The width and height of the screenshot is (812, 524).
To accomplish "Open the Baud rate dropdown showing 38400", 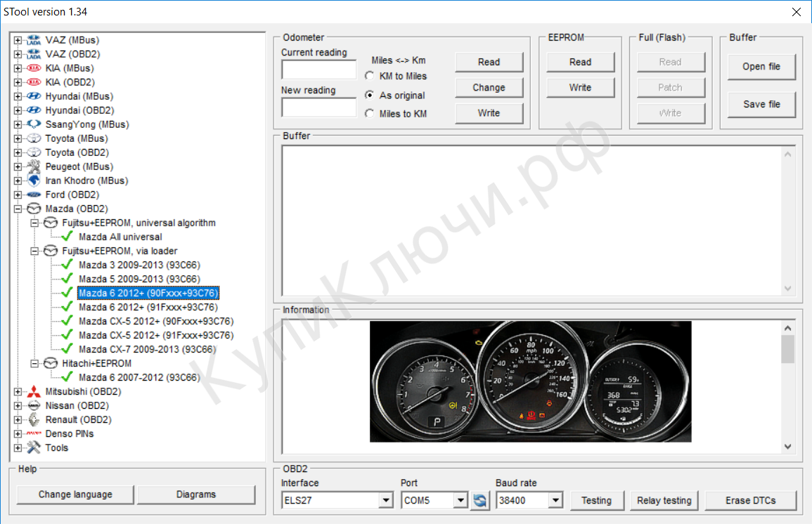I will pos(556,501).
